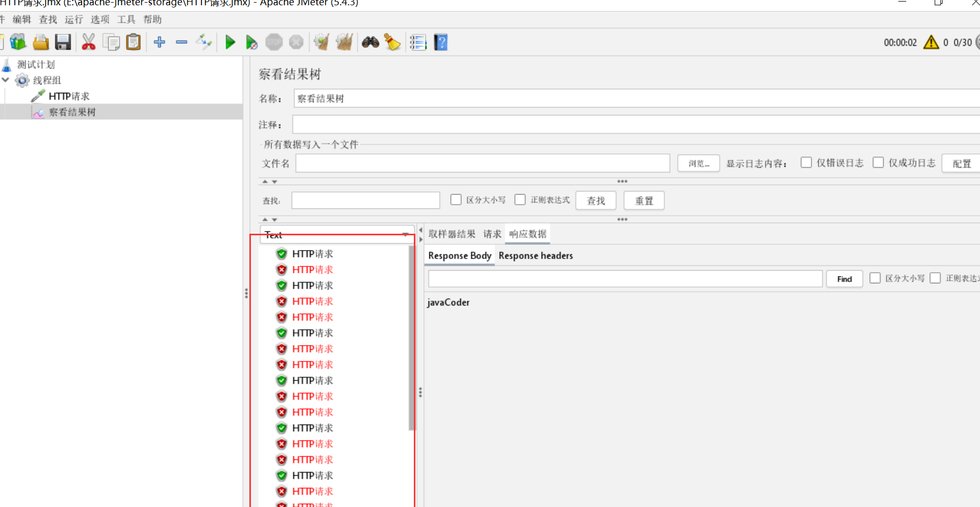This screenshot has height=507, width=980.
Task: Select the Response headers sub-tab
Action: click(x=536, y=255)
